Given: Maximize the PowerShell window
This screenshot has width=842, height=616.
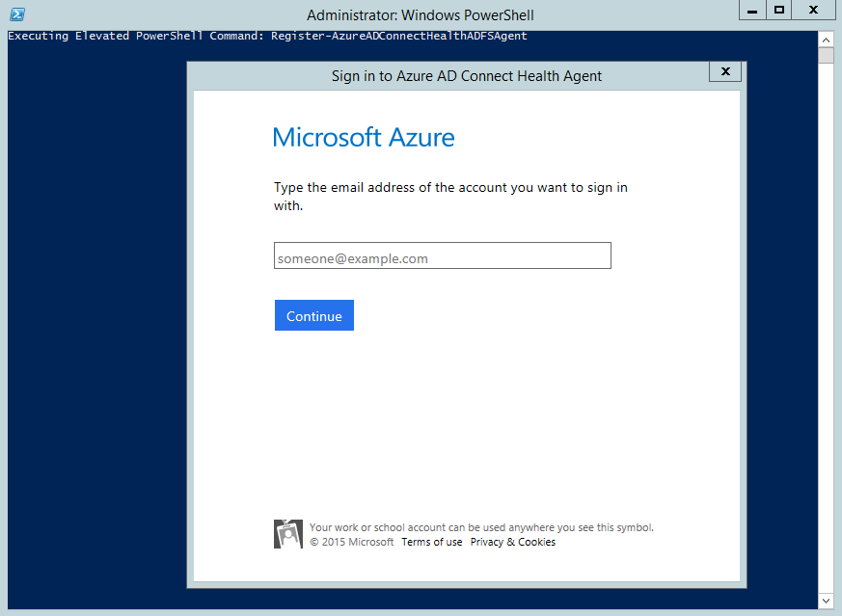Looking at the screenshot, I should (778, 11).
